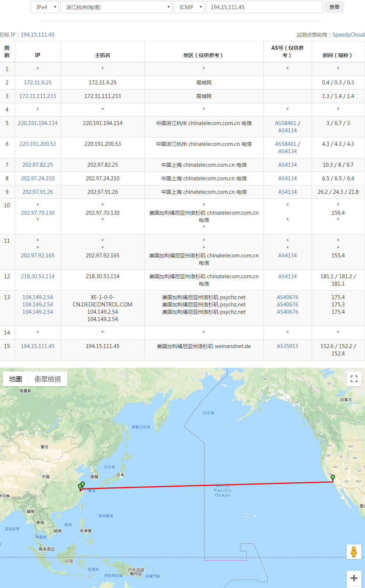Open hop 9 IP 202.97.91.26
The image size is (365, 588).
(38, 192)
